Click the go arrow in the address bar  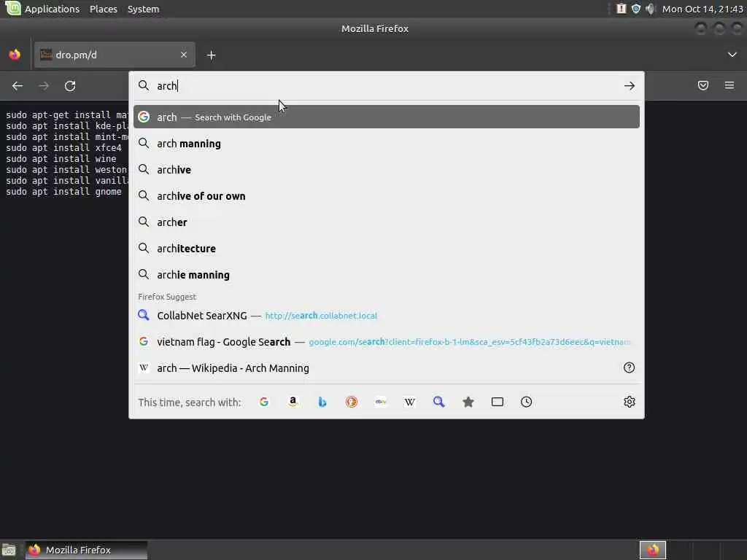(630, 86)
